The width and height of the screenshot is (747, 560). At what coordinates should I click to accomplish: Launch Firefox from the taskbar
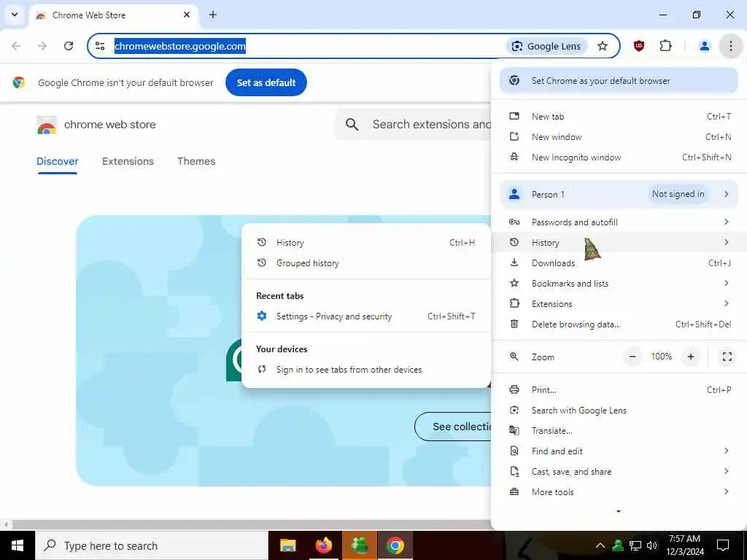pyautogui.click(x=324, y=545)
